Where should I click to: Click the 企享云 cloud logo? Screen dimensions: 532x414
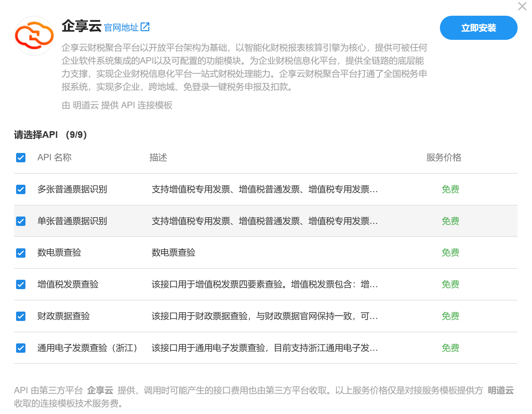click(x=34, y=35)
